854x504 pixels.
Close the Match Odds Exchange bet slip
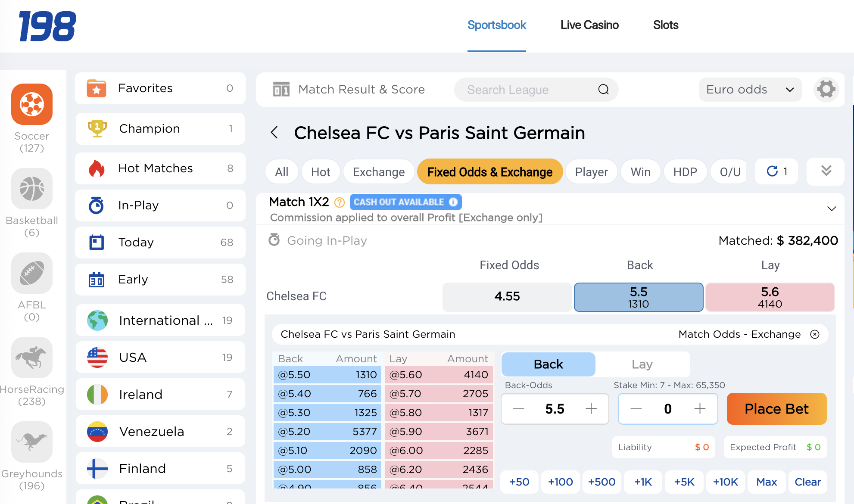(x=815, y=334)
